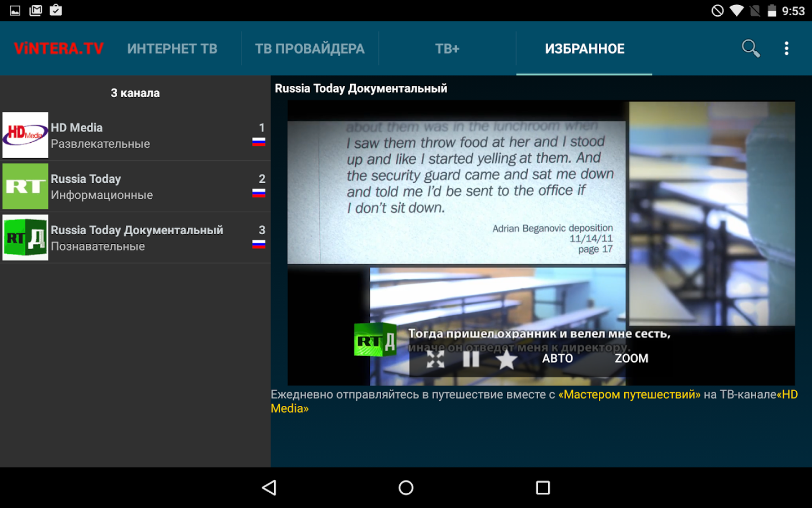Open the three-dot overflow menu
This screenshot has height=508, width=812.
tap(786, 49)
